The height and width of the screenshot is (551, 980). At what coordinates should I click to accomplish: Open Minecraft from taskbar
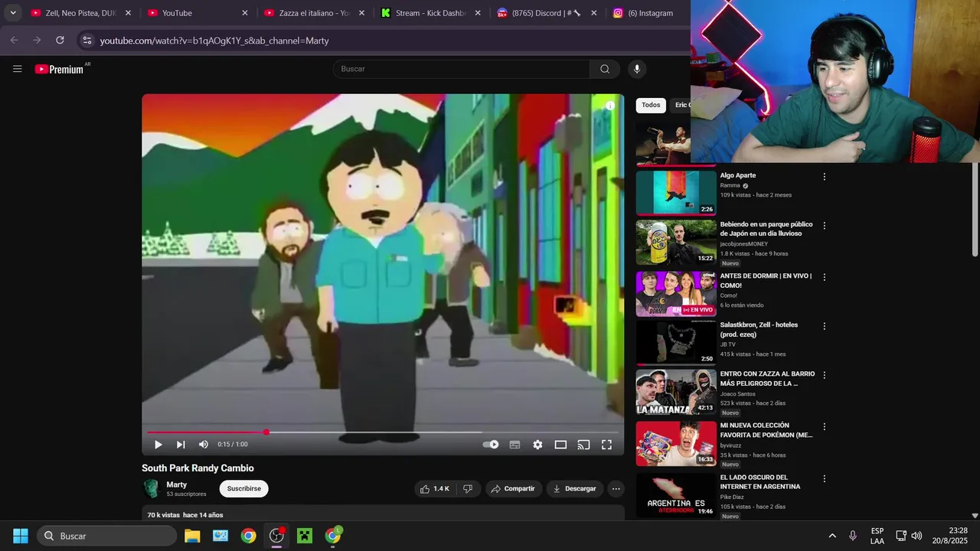pyautogui.click(x=305, y=536)
